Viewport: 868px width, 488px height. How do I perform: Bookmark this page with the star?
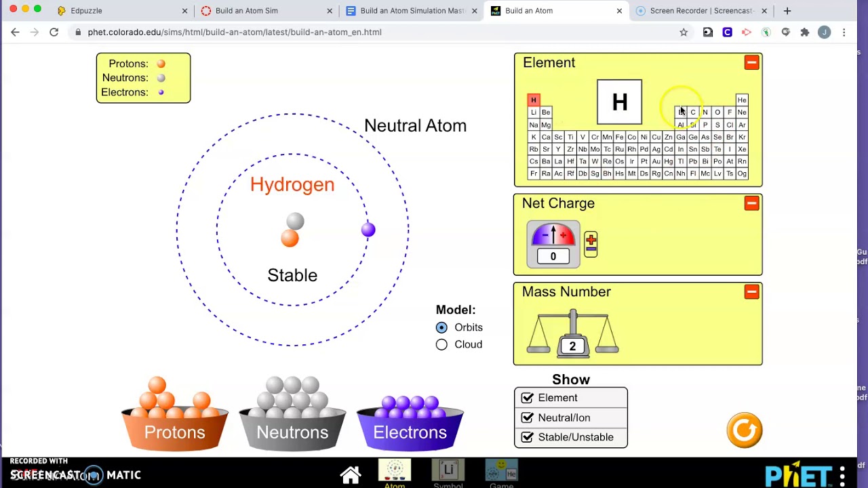point(684,32)
